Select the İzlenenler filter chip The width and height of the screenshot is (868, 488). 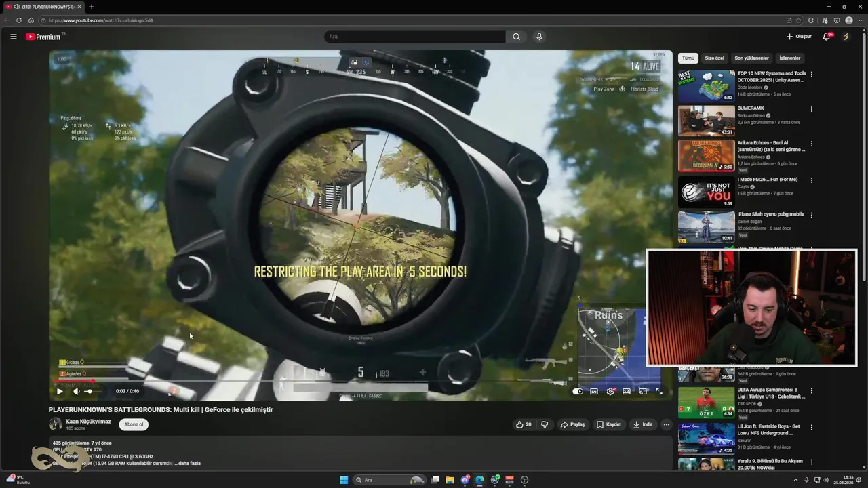pos(790,58)
